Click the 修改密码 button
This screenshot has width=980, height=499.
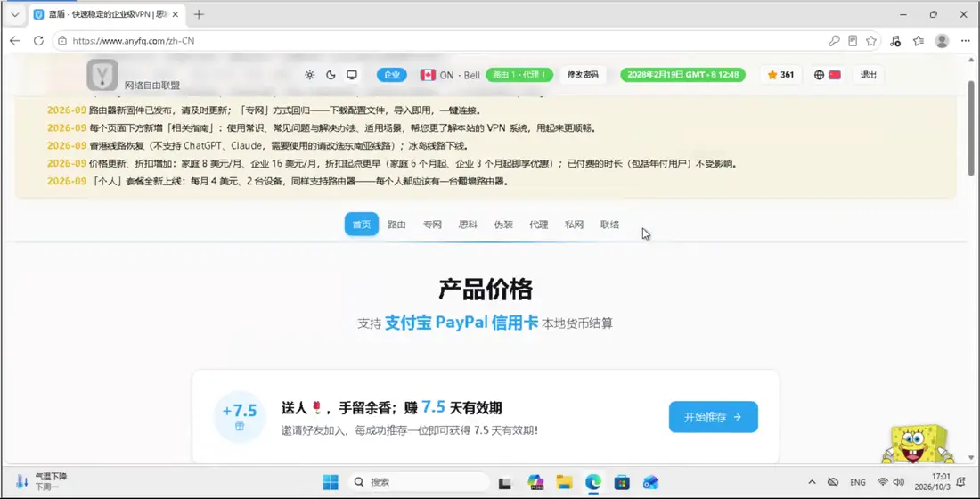point(583,75)
